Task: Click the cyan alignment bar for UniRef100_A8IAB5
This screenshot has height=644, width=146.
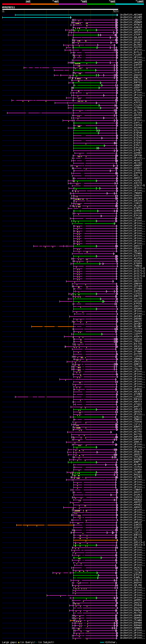Action: pyautogui.click(x=37, y=17)
